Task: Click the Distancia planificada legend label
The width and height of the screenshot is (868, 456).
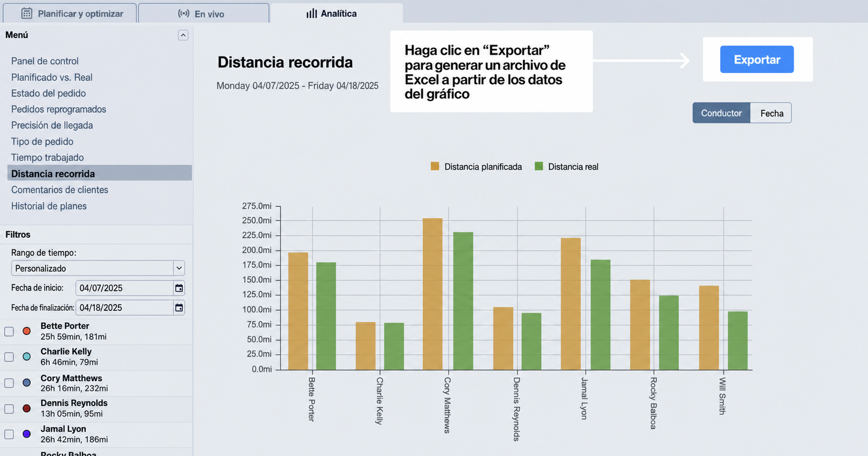Action: [x=483, y=167]
